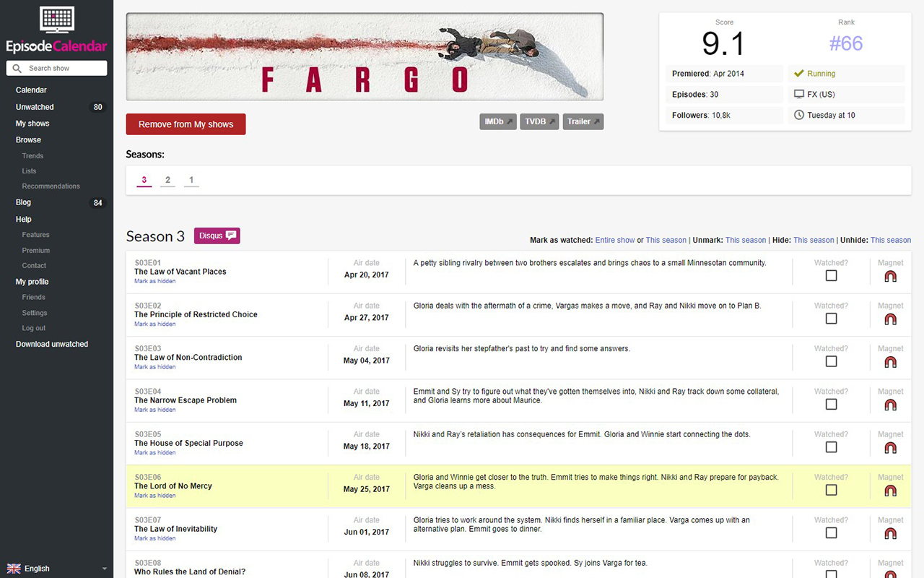Mark as watched This season
This screenshot has width=924, height=578.
click(x=666, y=240)
